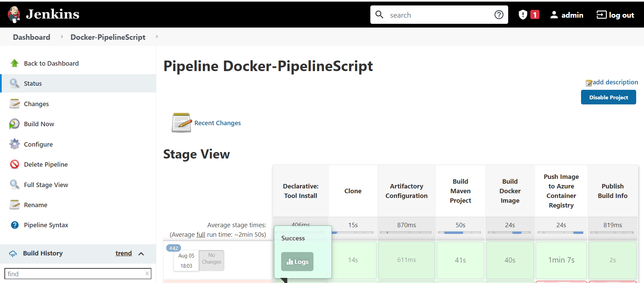Open the security warning shield notification
Screen dimensions: 644x283
[523, 15]
